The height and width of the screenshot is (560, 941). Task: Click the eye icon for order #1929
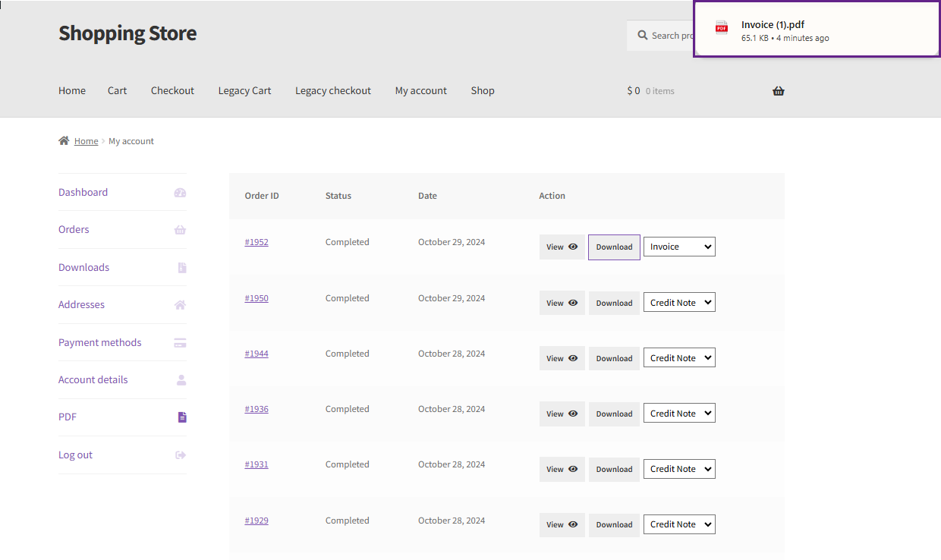573,524
